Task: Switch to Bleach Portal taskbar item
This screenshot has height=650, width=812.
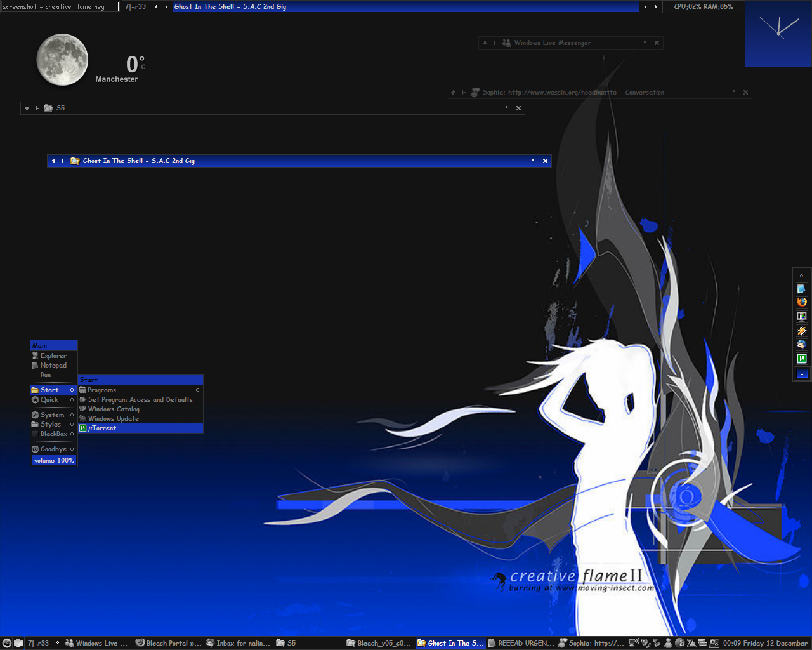Action: (168, 643)
